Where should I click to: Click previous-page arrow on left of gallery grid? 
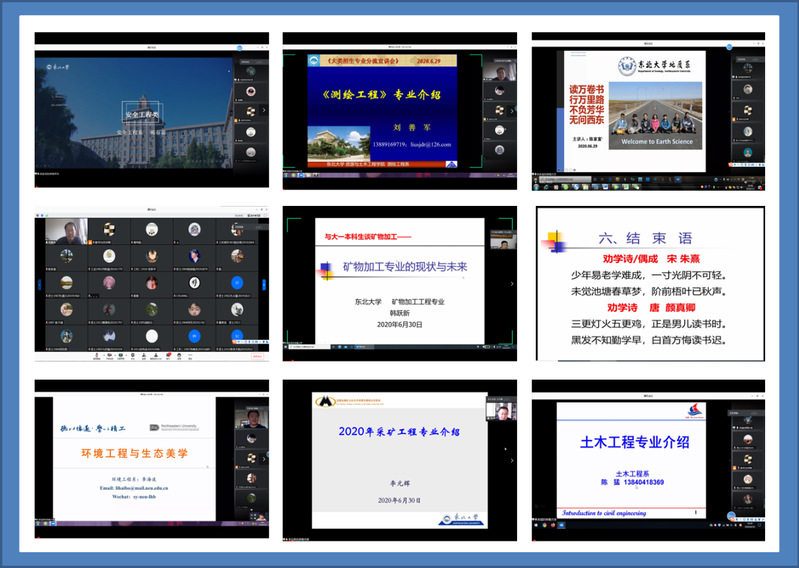(x=40, y=283)
